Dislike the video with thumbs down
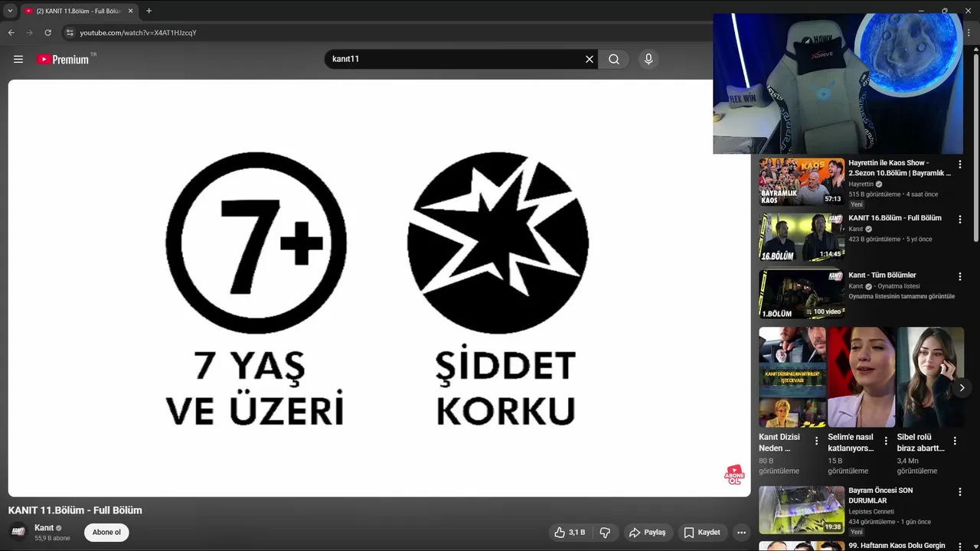 pos(605,533)
